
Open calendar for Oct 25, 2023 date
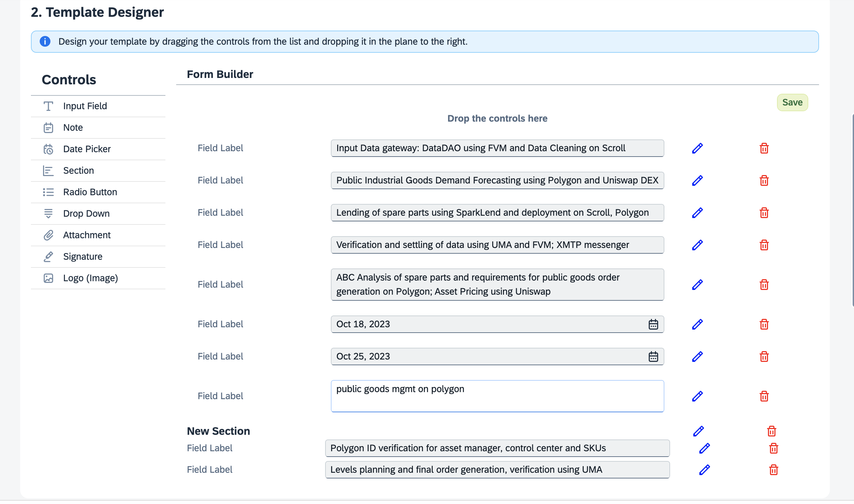pos(653,356)
